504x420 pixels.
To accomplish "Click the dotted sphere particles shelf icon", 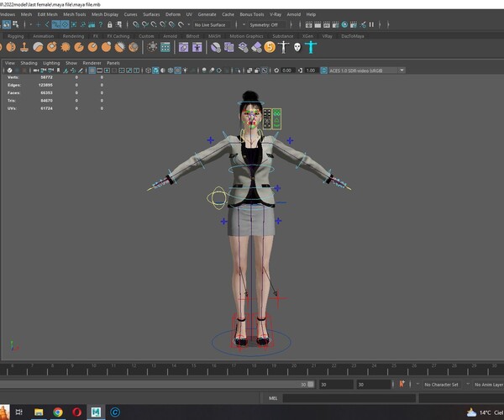I will point(152,47).
